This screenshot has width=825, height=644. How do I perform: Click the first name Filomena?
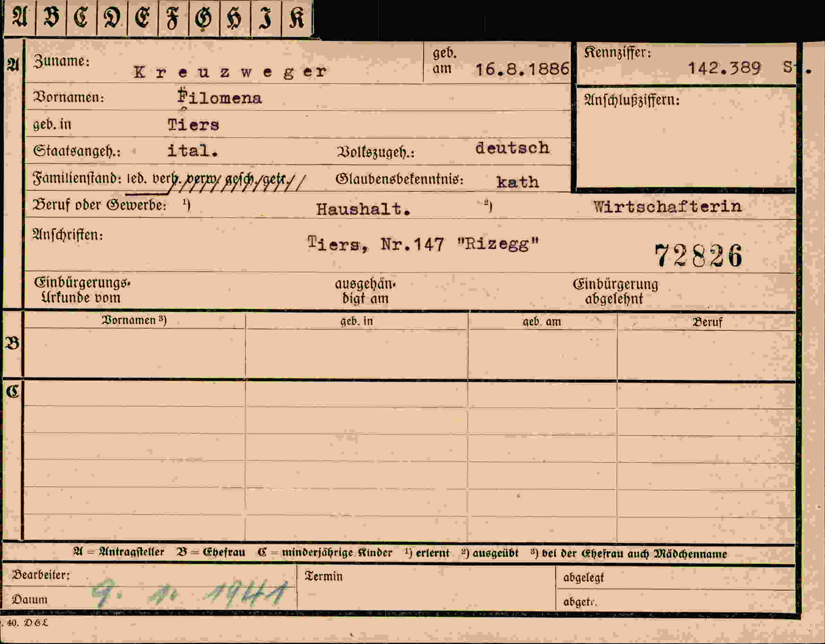[x=219, y=97]
